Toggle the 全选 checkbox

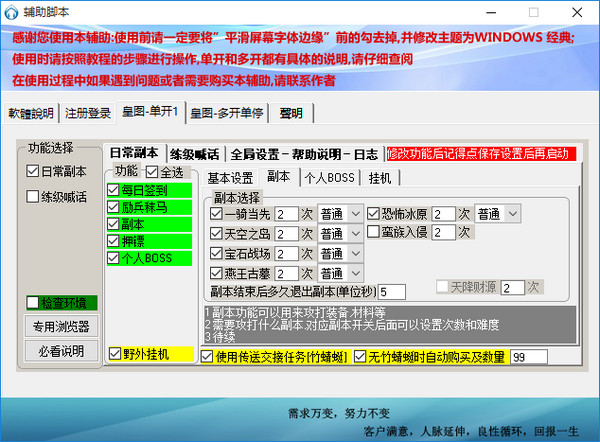[x=152, y=172]
